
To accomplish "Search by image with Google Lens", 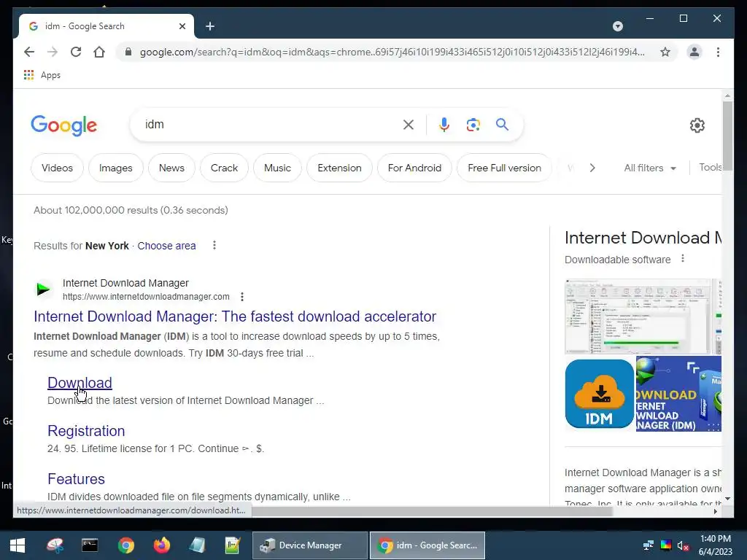I will click(473, 125).
